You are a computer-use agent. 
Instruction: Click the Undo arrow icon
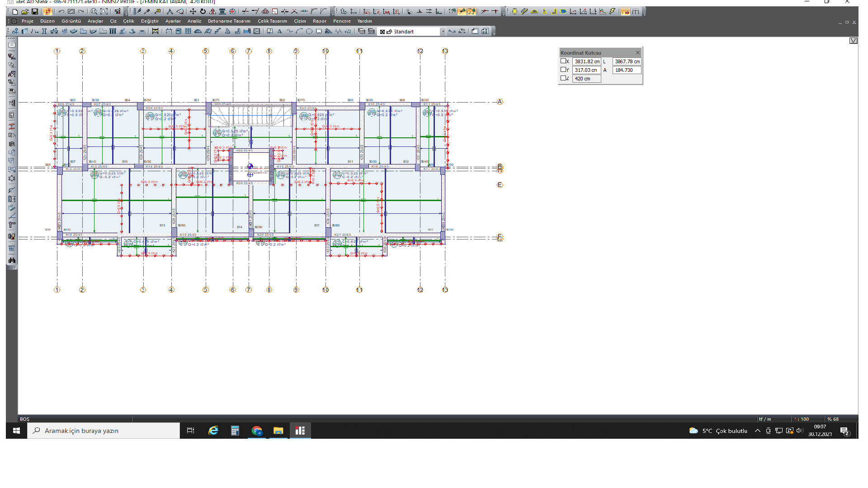tap(61, 11)
